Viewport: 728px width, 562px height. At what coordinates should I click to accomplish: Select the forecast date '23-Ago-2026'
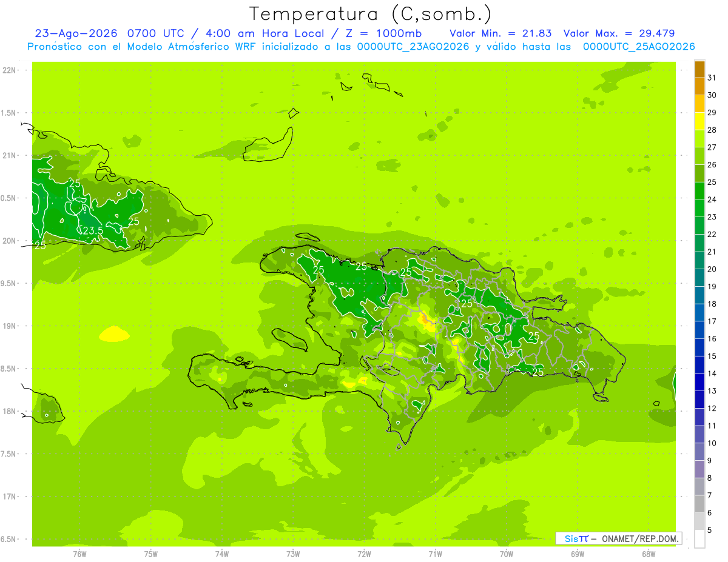pyautogui.click(x=76, y=33)
